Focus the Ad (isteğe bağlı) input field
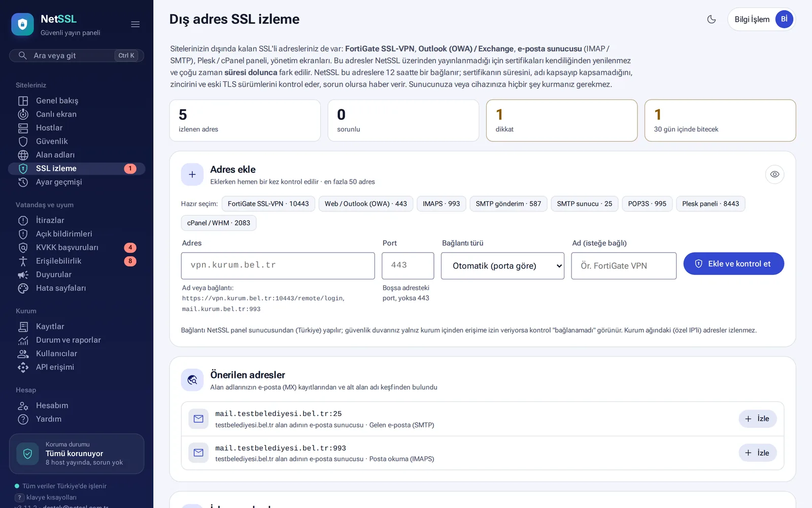This screenshot has width=812, height=508. coord(624,266)
